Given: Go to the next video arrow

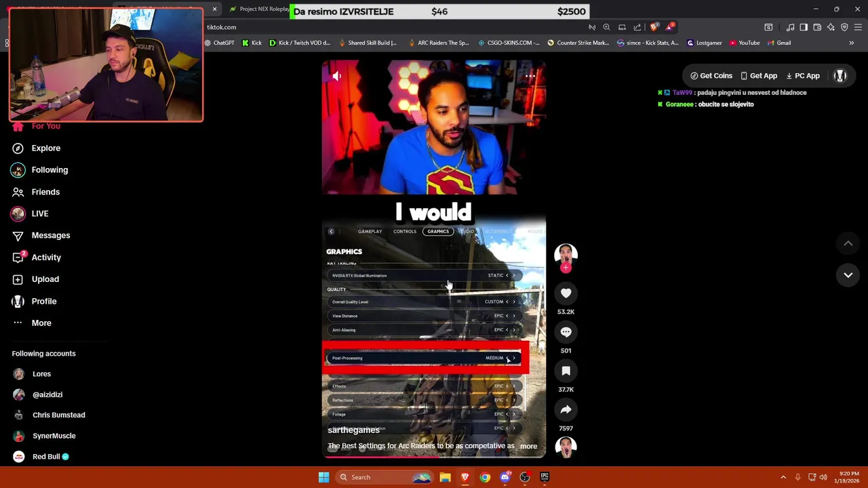Looking at the screenshot, I should [848, 274].
